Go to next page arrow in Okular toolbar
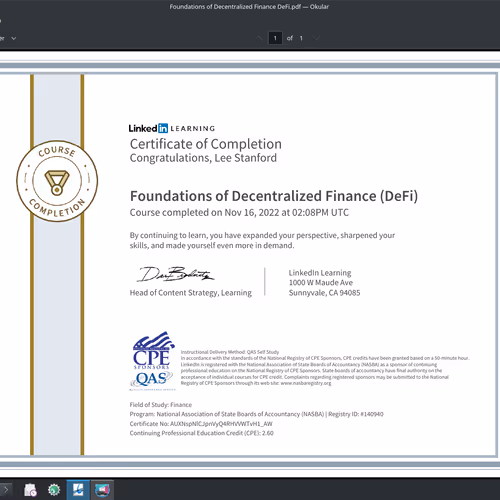 click(316, 38)
